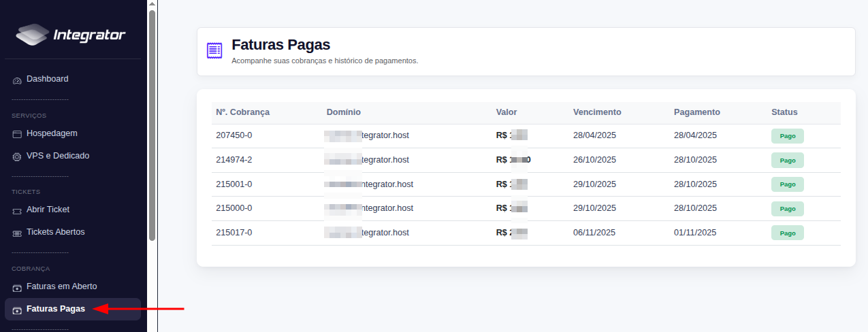Click the Tickets Abertos icon
This screenshot has height=332, width=868.
coord(17,233)
